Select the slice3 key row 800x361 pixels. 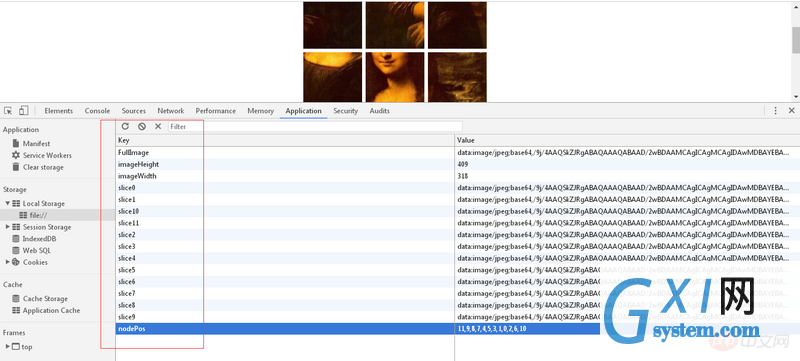[x=285, y=246]
